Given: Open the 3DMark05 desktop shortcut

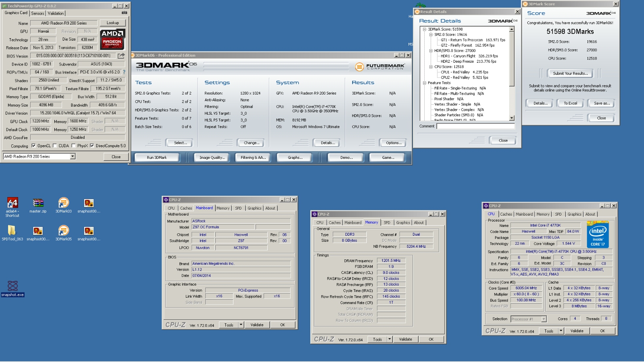Looking at the screenshot, I should pos(64,233).
